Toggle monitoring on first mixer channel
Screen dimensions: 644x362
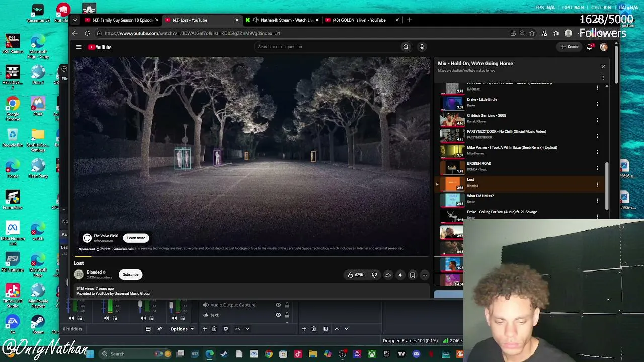point(80,318)
